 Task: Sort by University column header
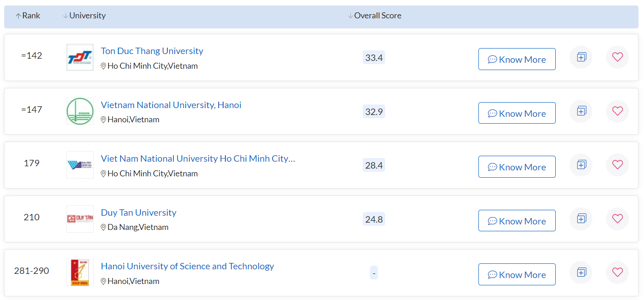coord(84,16)
